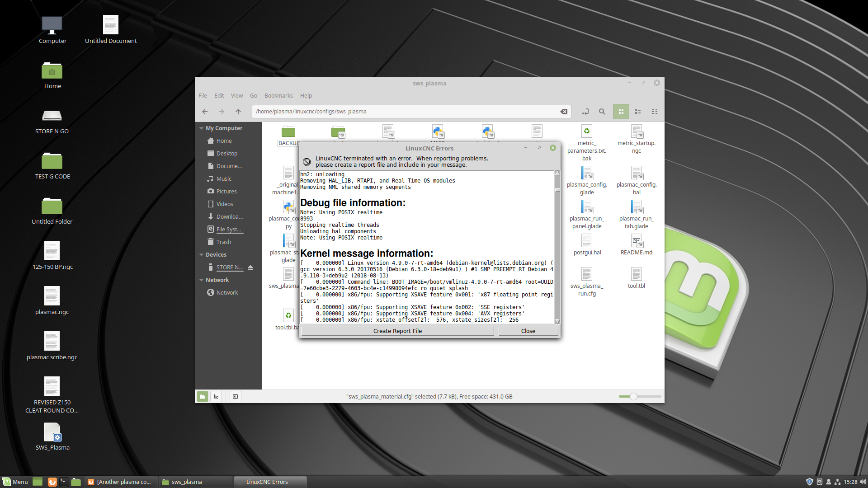Select tool.tbl file

637,278
